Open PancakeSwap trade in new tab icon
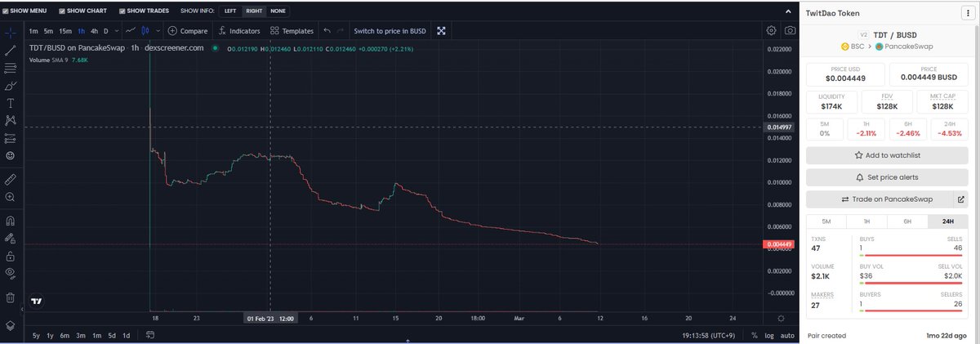Screen dimensions: 980x344 point(961,199)
